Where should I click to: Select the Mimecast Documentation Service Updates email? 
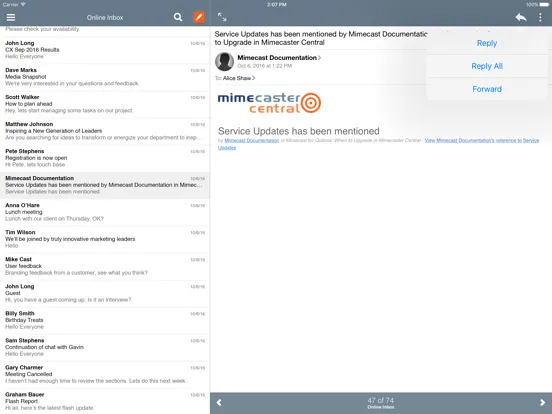pyautogui.click(x=105, y=185)
